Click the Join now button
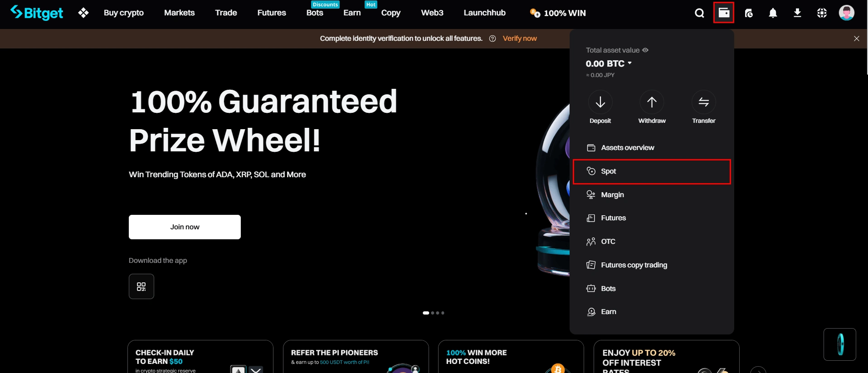The image size is (868, 373). 185,227
